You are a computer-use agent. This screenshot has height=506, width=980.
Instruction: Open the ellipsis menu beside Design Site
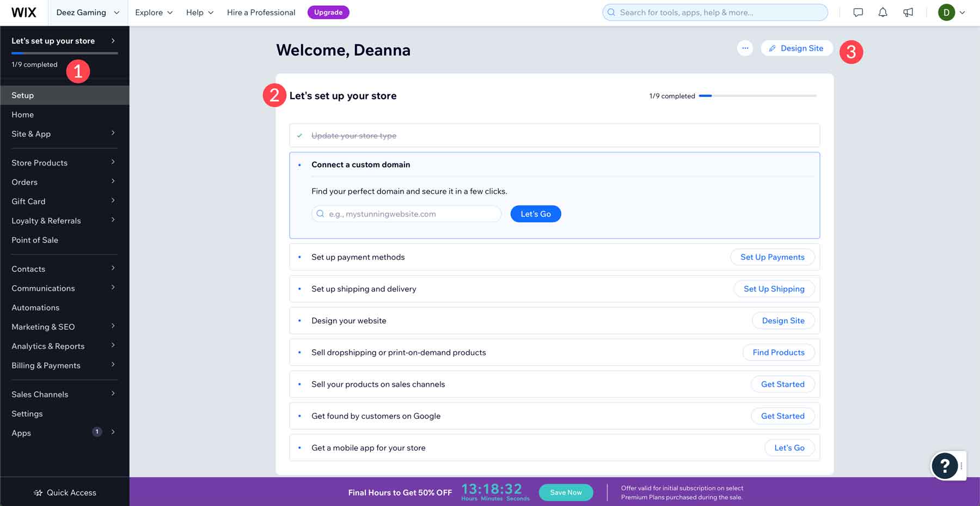point(744,48)
